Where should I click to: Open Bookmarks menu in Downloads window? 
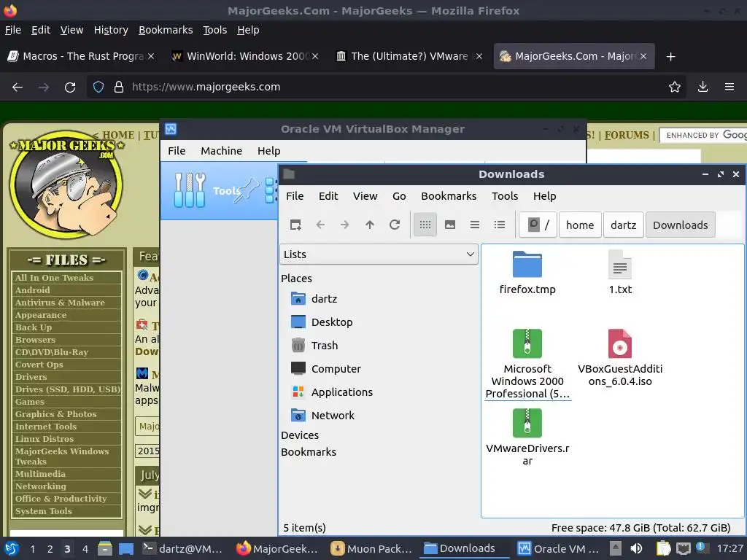coord(449,196)
